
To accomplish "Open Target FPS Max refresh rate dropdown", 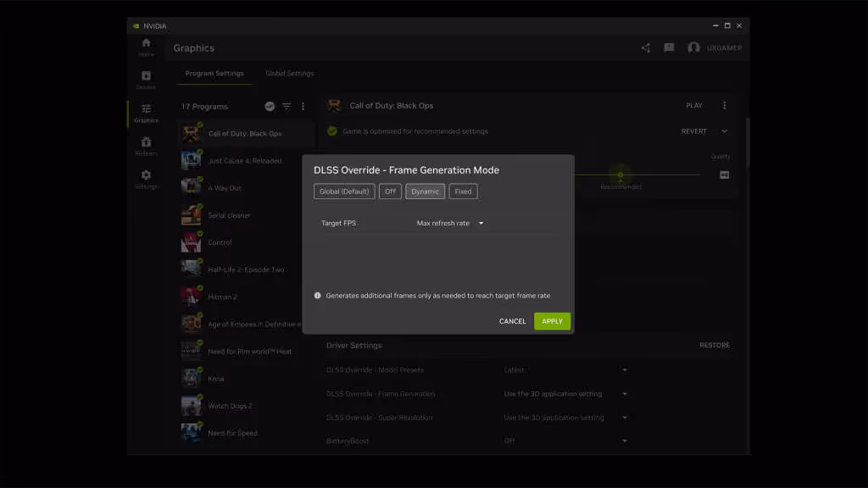I will click(x=450, y=224).
